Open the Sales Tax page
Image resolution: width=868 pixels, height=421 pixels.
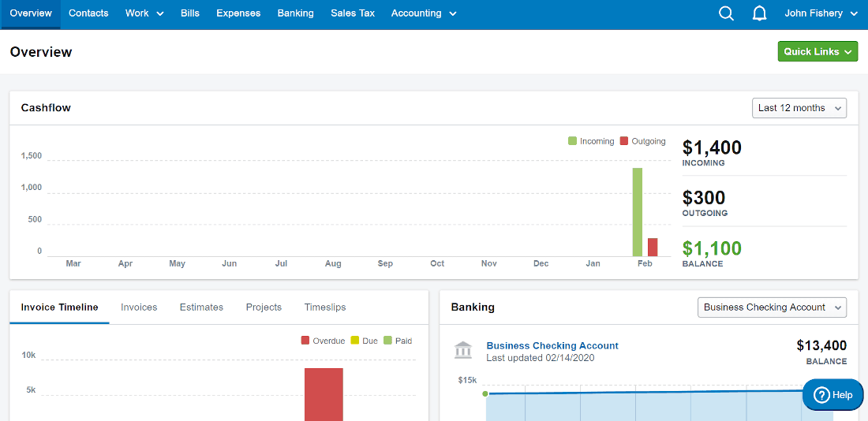(353, 13)
